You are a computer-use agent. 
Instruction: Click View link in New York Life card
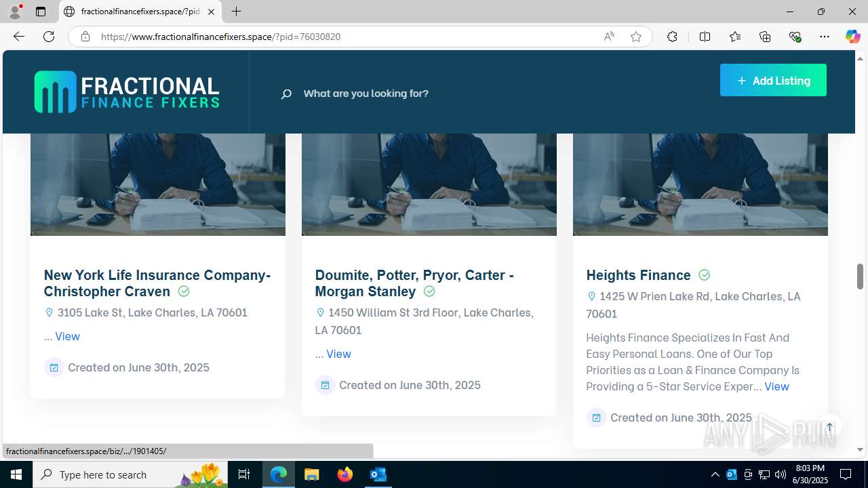[67, 336]
